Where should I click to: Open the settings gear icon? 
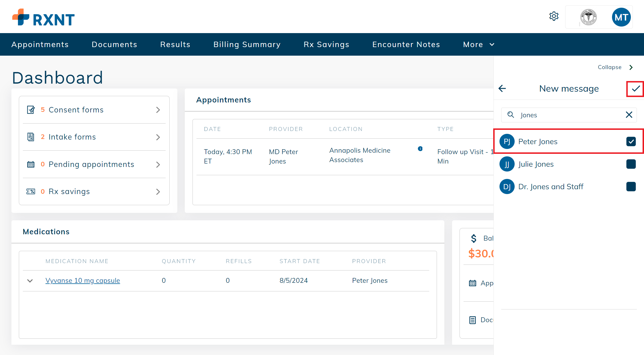pos(554,16)
